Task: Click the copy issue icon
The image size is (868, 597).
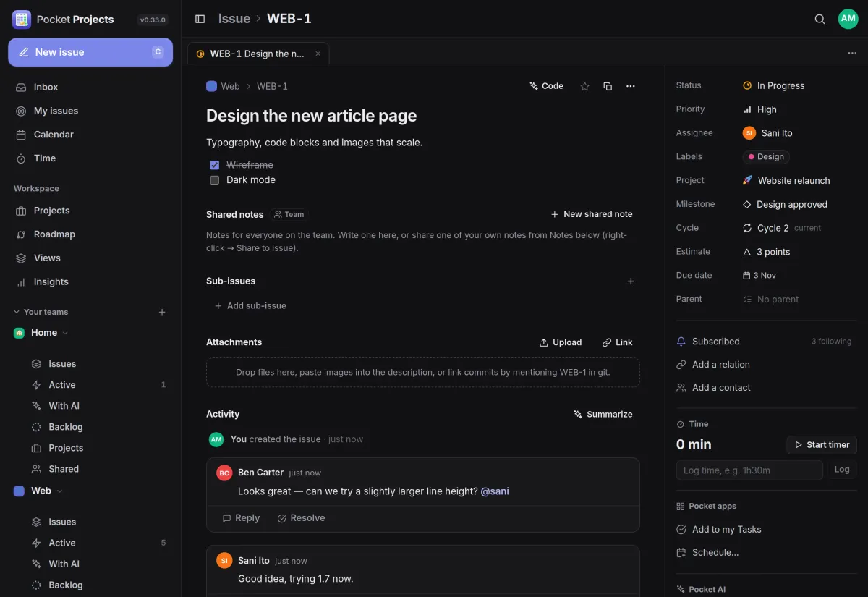Action: coord(608,86)
